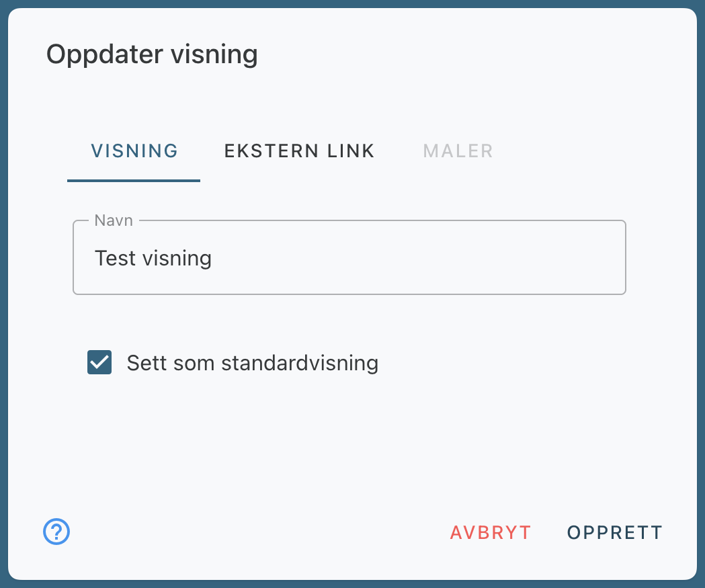Switch to the VISNING tab

click(x=134, y=151)
